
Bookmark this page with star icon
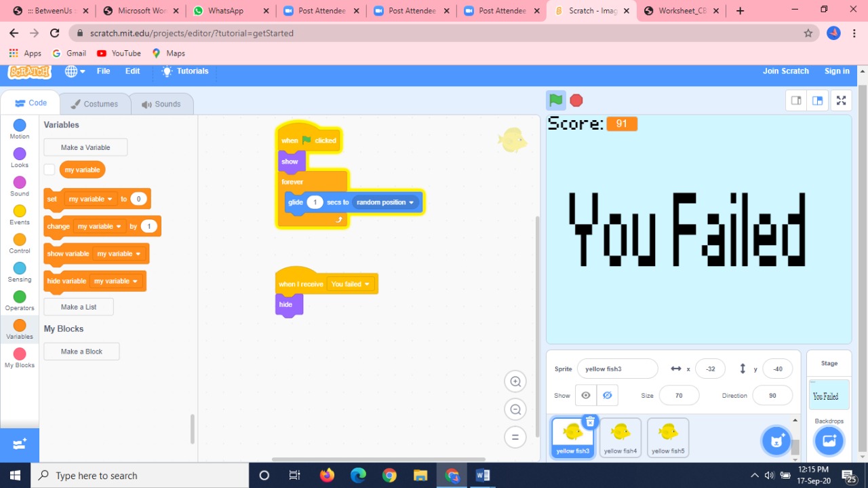coord(808,33)
